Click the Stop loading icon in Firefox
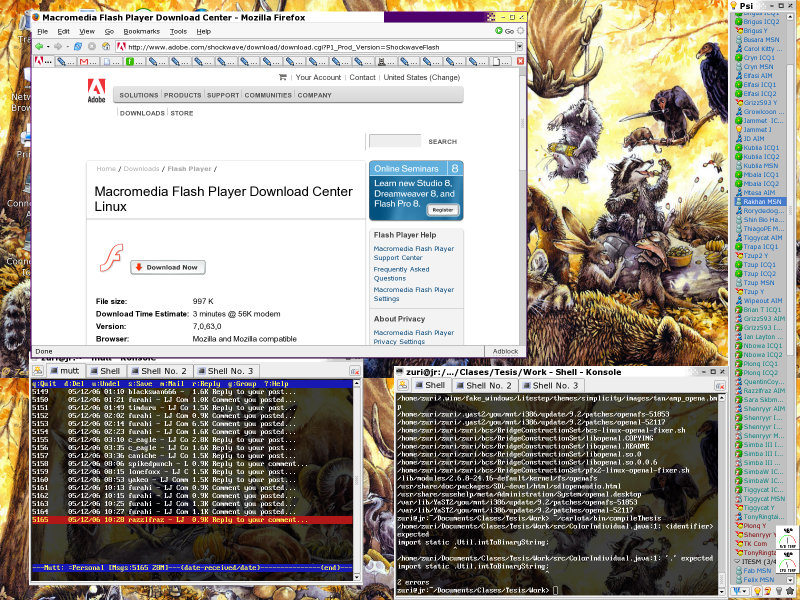 point(92,45)
